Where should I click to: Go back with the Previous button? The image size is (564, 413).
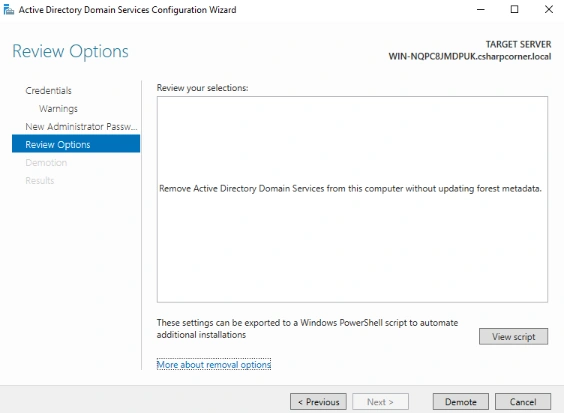[x=318, y=401]
